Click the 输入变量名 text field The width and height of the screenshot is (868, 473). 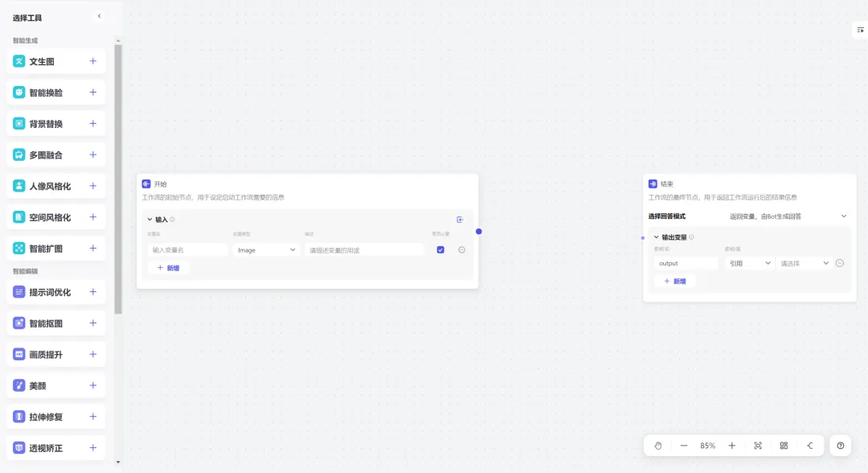(x=187, y=250)
